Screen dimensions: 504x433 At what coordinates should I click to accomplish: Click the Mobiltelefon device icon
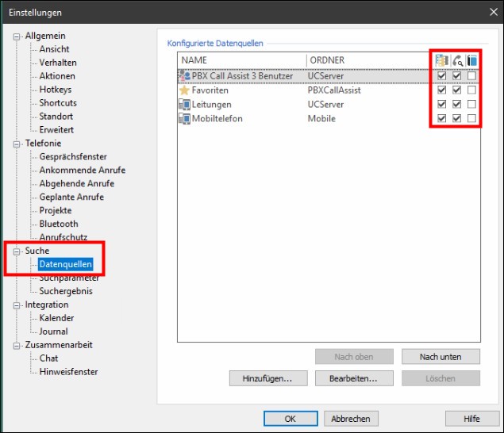(x=185, y=119)
